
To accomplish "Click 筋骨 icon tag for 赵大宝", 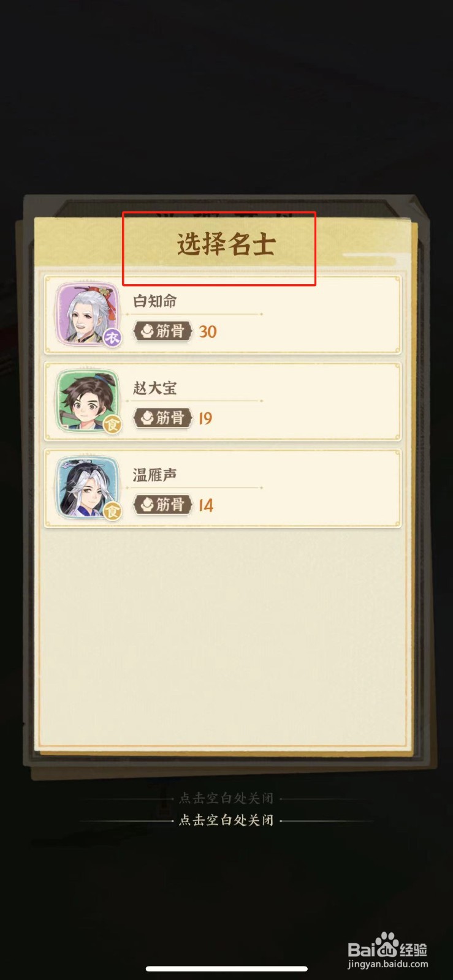I will coord(162,418).
